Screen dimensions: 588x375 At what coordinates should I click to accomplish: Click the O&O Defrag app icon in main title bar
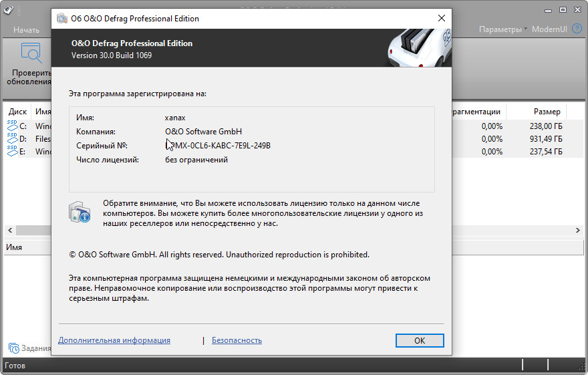point(9,9)
